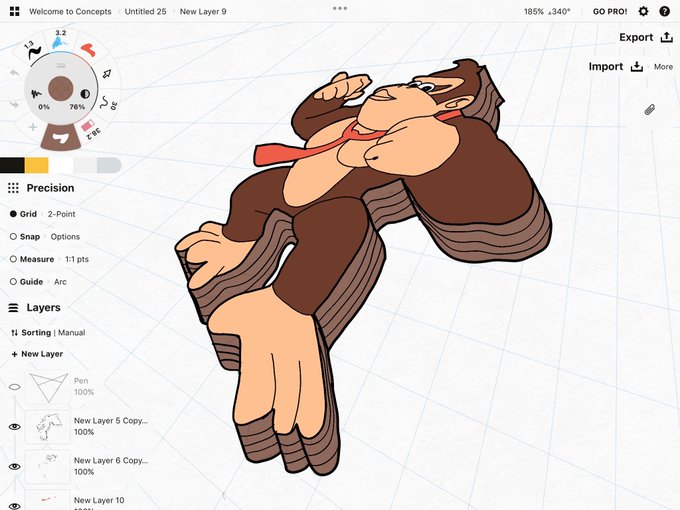Select the 1.3 pen tool
This screenshot has width=680, height=510.
33,51
